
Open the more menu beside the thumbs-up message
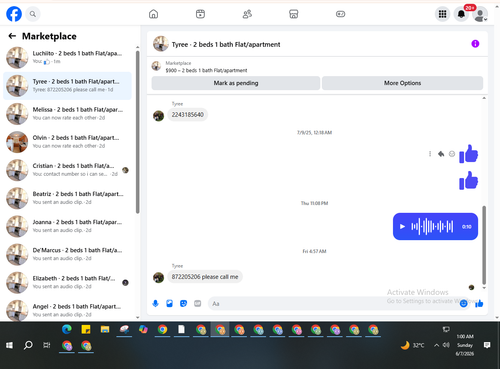click(x=430, y=154)
